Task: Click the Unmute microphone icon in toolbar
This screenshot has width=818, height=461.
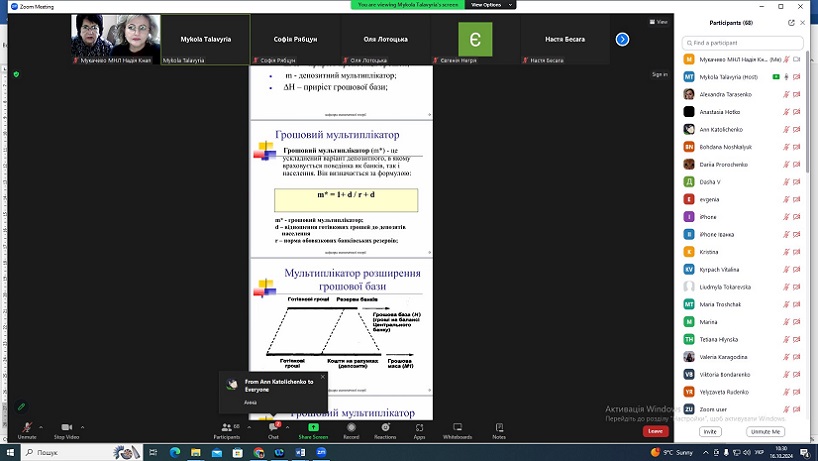Action: pyautogui.click(x=27, y=427)
